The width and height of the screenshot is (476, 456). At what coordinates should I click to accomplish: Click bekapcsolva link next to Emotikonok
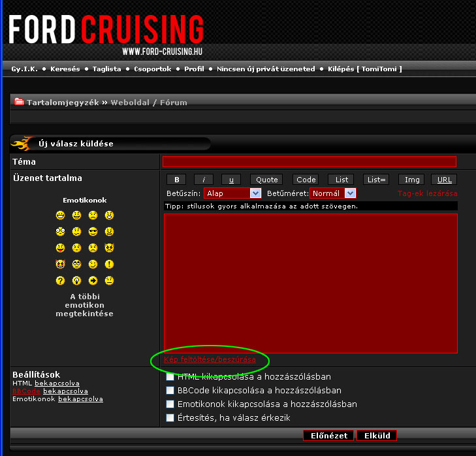(80, 399)
